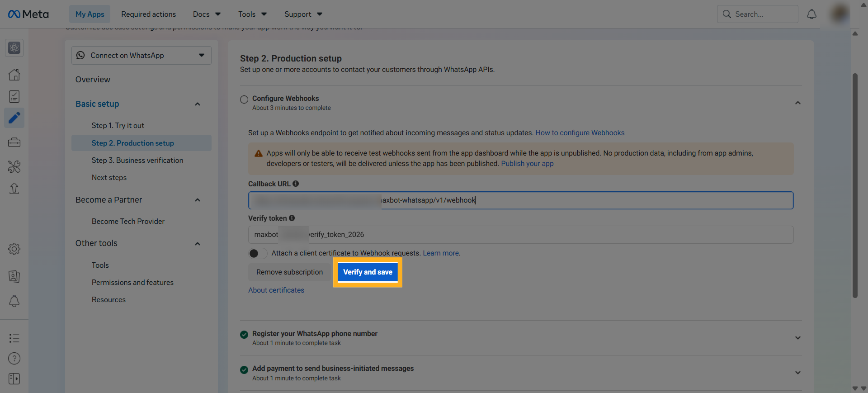Open the notifications bell in top bar
This screenshot has height=393, width=868.
click(811, 14)
